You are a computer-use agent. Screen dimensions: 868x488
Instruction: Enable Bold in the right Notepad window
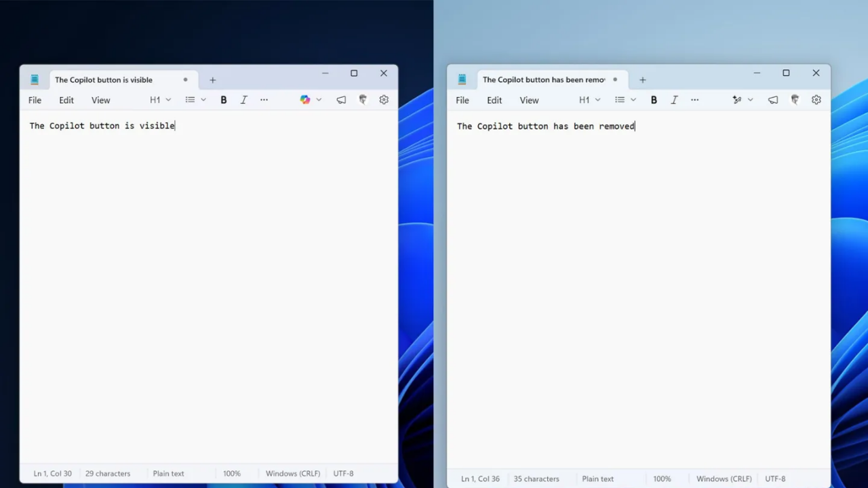(x=654, y=100)
